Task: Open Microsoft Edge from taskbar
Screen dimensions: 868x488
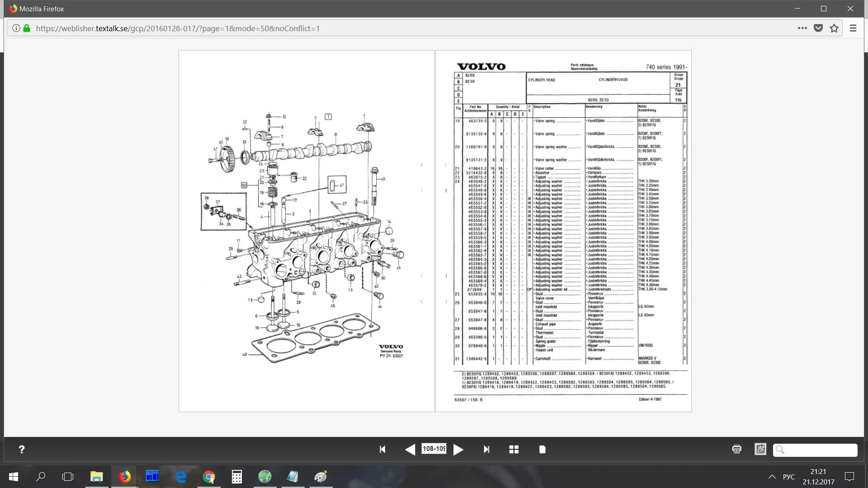Action: coord(181,477)
